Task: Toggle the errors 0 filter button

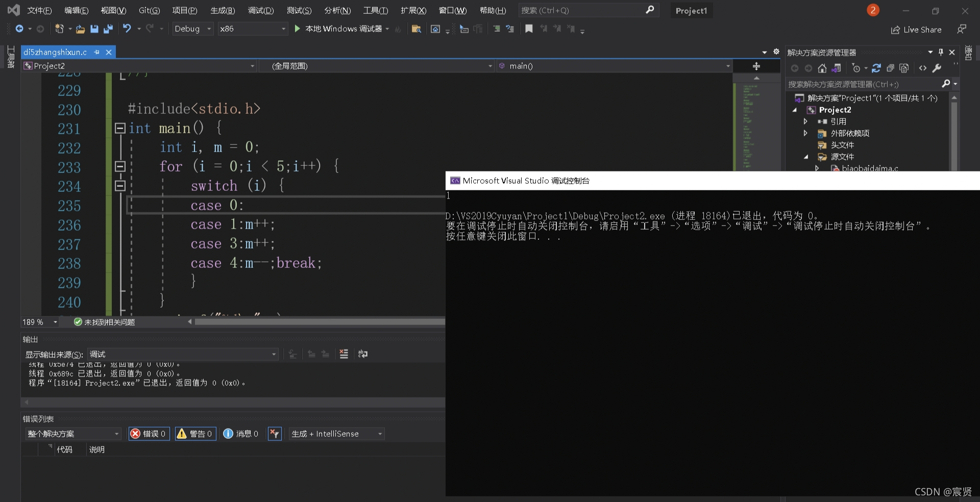Action: (149, 434)
